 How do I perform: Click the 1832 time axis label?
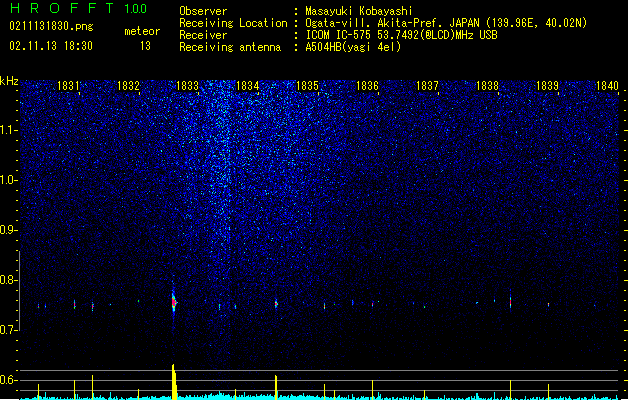pyautogui.click(x=128, y=85)
